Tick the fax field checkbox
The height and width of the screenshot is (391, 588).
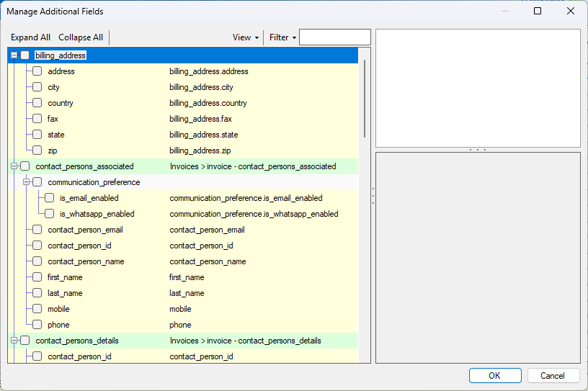(x=37, y=119)
